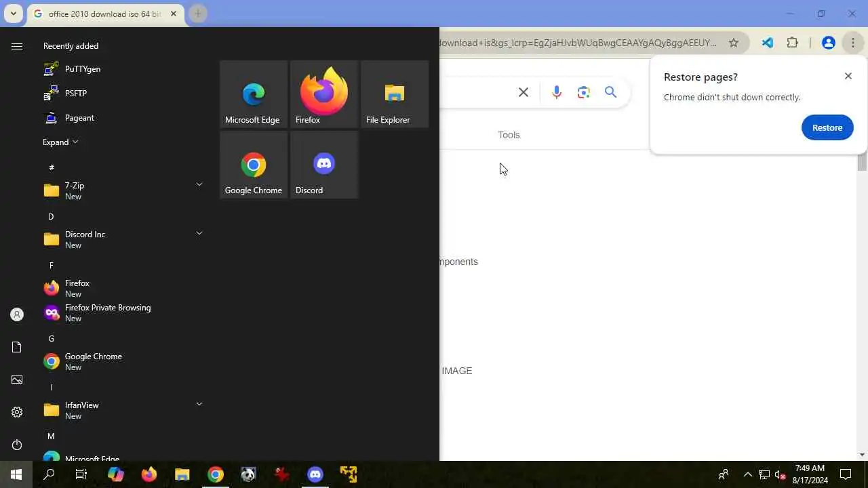Bookmark this page with the star
The image size is (868, 488).
[734, 43]
